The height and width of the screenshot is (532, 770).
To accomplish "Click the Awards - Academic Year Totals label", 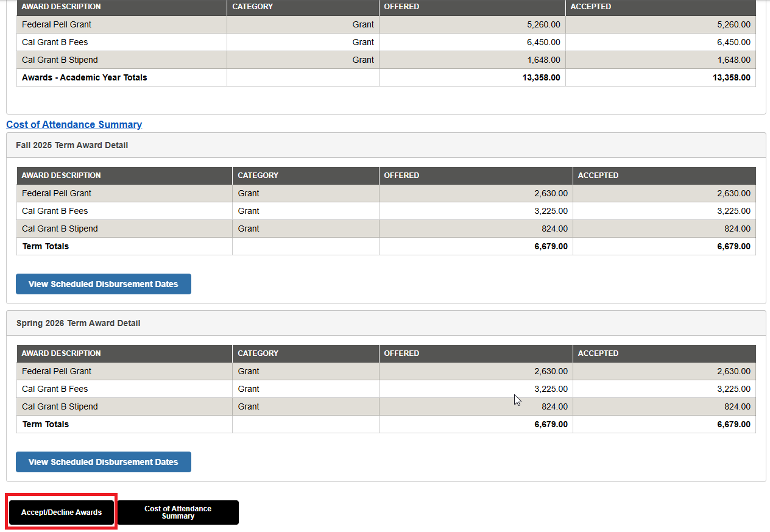I will [84, 77].
